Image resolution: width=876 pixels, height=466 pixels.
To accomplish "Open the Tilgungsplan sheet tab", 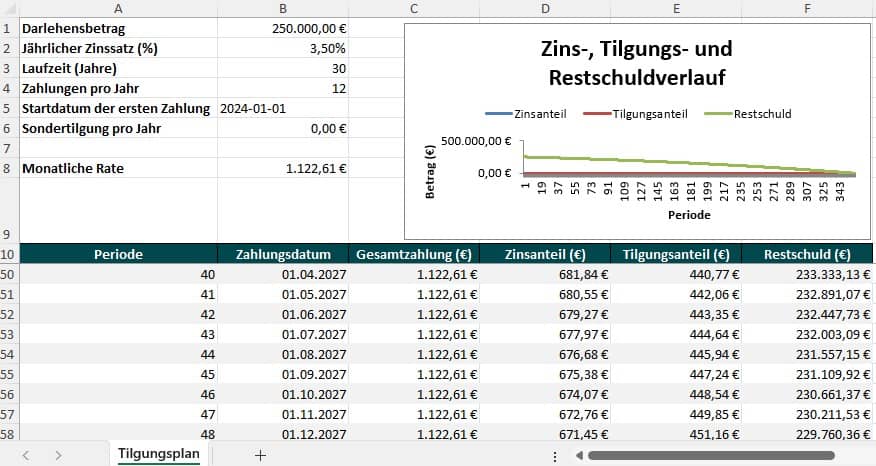I will pyautogui.click(x=159, y=454).
